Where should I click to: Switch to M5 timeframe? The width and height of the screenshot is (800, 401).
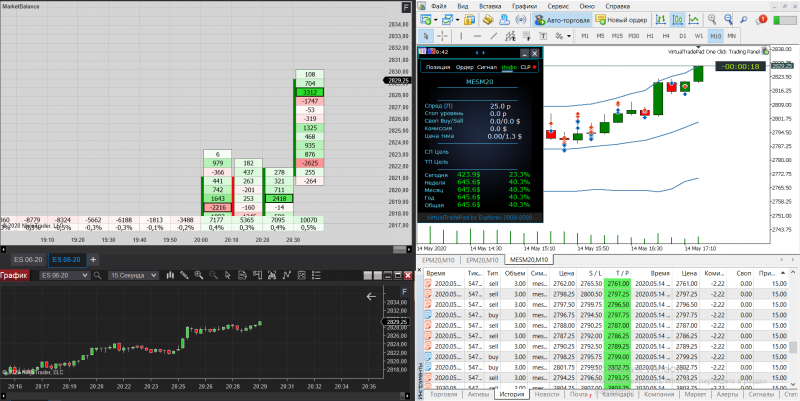pos(601,36)
